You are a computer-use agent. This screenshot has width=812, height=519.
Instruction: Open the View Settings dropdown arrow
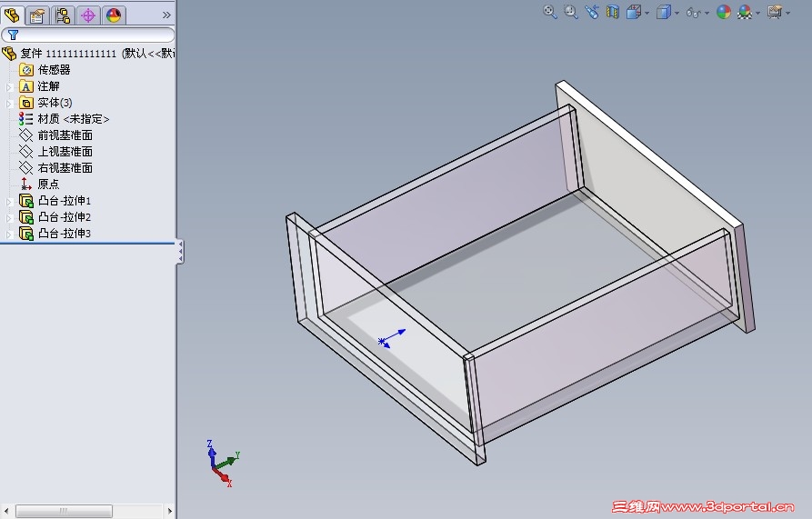[x=788, y=13]
